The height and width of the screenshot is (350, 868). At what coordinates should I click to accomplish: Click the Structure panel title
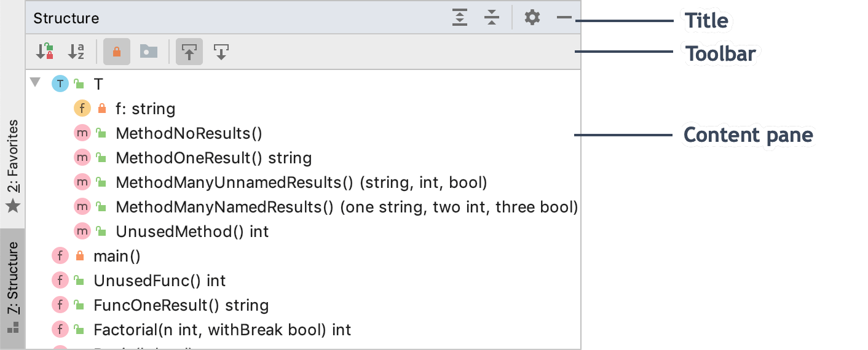pos(66,18)
